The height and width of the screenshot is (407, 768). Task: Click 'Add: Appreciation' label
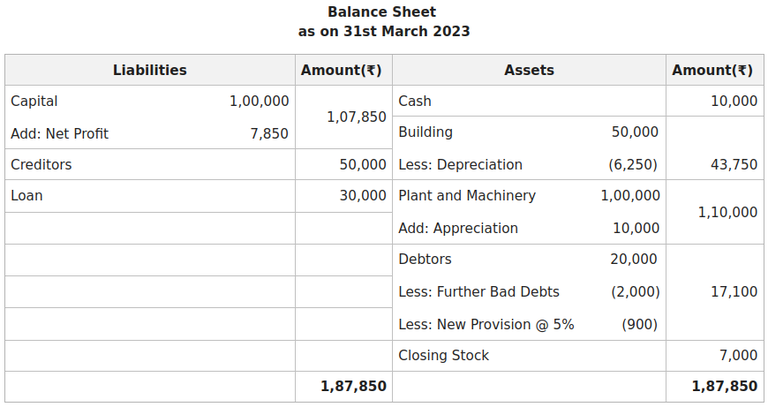458,228
